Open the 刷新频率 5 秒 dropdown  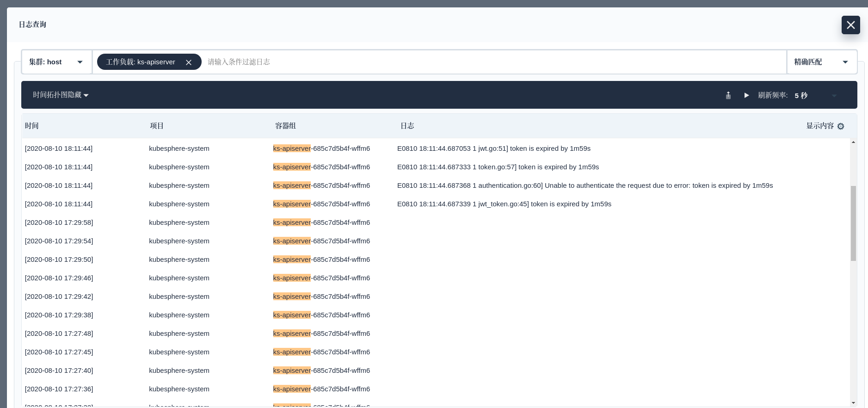pyautogui.click(x=816, y=95)
